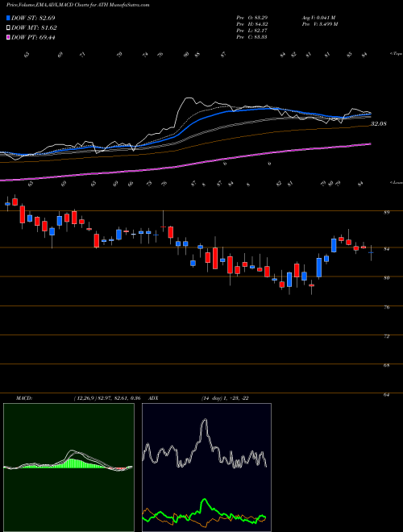Open the ADX indicator chart panel

(206, 468)
